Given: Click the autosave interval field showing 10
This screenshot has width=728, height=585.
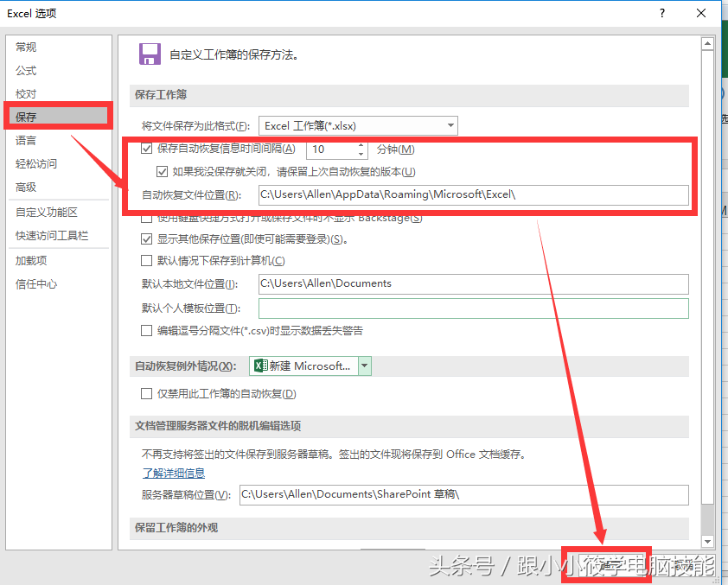Looking at the screenshot, I should [331, 149].
